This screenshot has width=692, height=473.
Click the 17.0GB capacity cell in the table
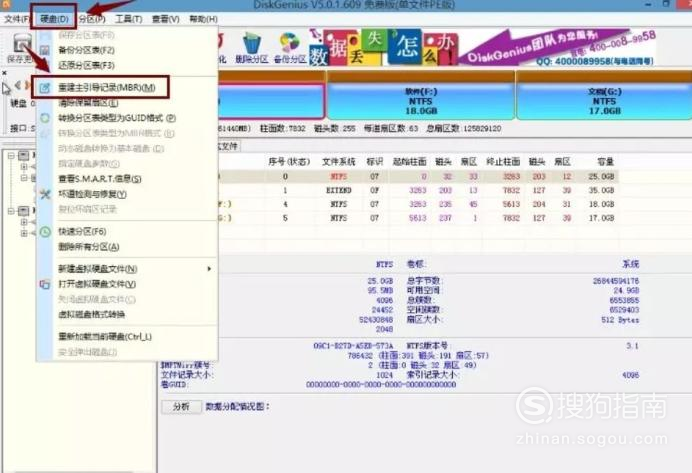tap(602, 218)
